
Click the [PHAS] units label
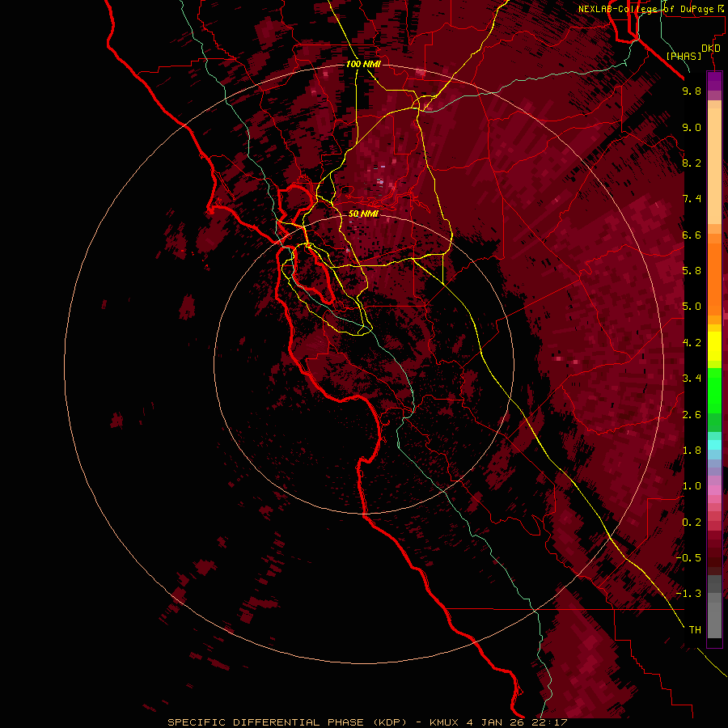(684, 57)
